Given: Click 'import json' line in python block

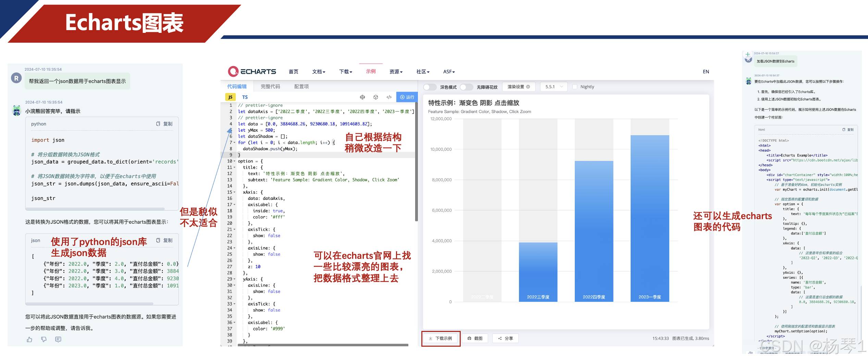Looking at the screenshot, I should [48, 140].
